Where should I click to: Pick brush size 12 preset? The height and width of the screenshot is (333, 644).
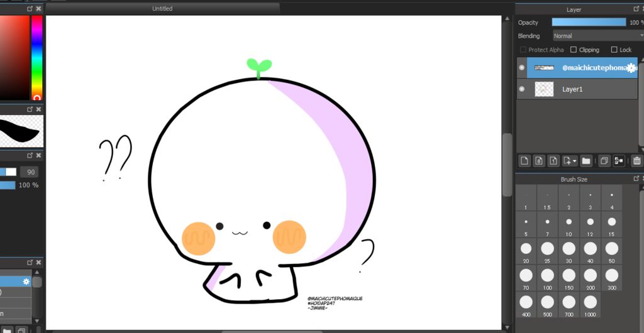[x=590, y=225]
